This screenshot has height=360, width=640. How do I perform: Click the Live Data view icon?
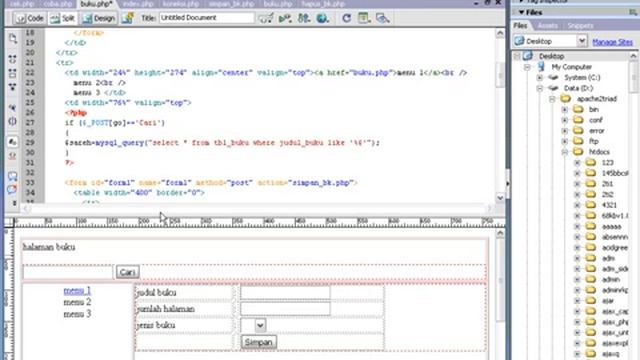(128, 18)
